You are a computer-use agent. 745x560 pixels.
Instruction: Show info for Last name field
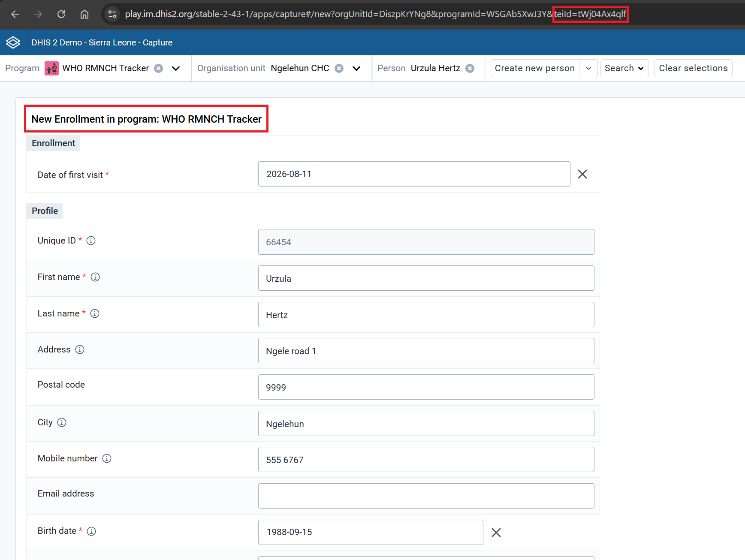tap(95, 313)
